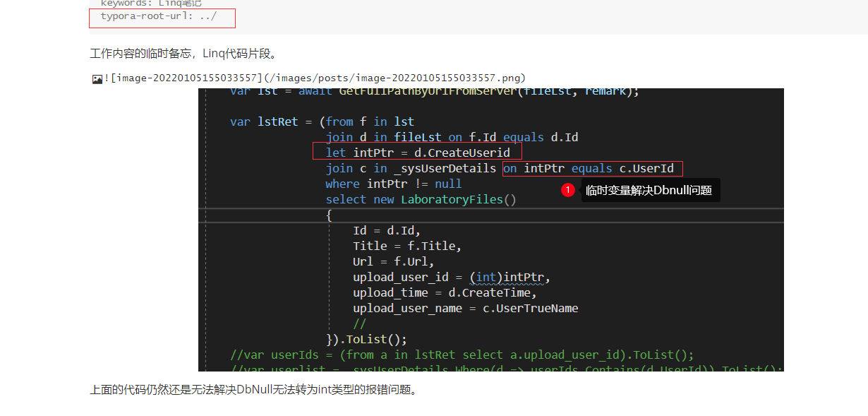Image resolution: width=868 pixels, height=416 pixels.
Task: Click the image placeholder icon before the markdown link
Action: click(x=97, y=78)
